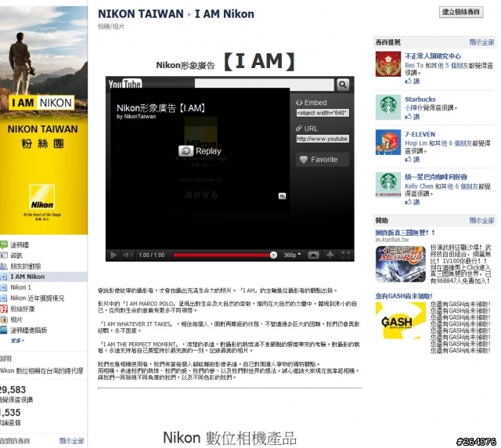Mute video with the speaker icon
Image resolution: width=501 pixels, height=448 pixels.
128,255
